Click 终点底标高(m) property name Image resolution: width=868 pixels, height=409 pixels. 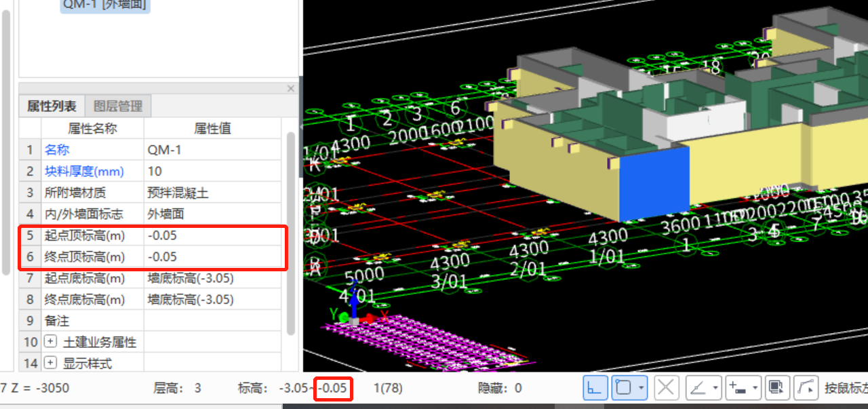pyautogui.click(x=85, y=299)
